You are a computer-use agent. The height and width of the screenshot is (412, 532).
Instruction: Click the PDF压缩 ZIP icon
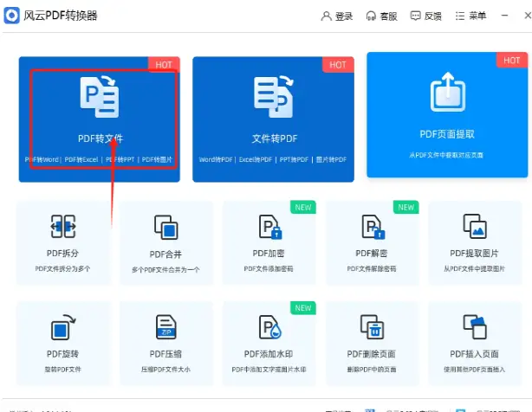tap(165, 327)
